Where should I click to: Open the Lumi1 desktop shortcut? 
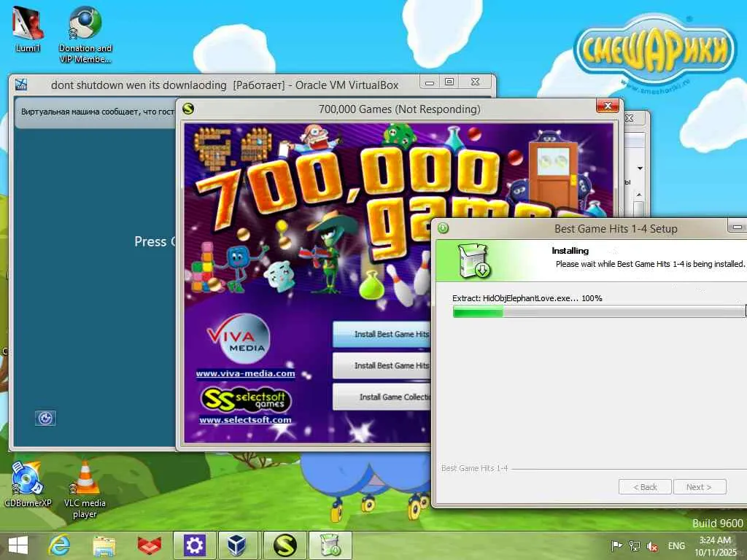(x=28, y=28)
